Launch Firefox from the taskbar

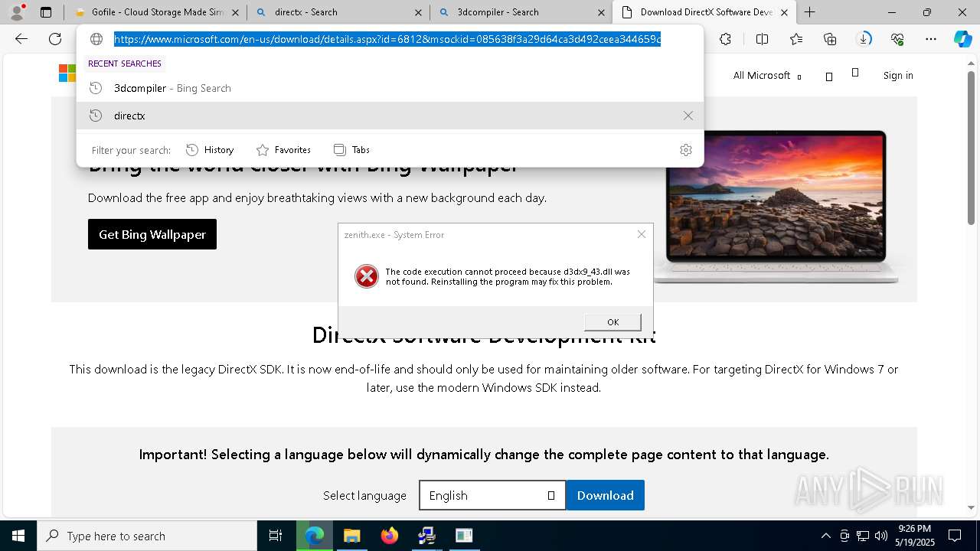(389, 536)
